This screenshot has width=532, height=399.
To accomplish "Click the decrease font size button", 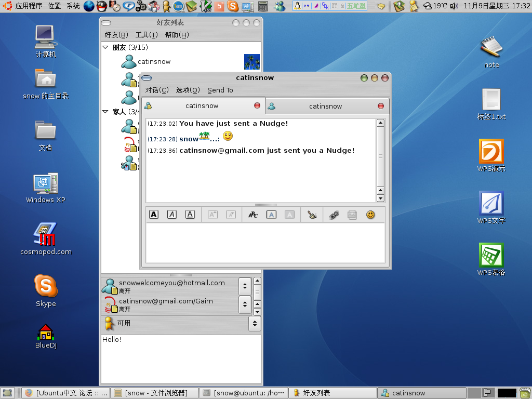I will click(x=231, y=215).
